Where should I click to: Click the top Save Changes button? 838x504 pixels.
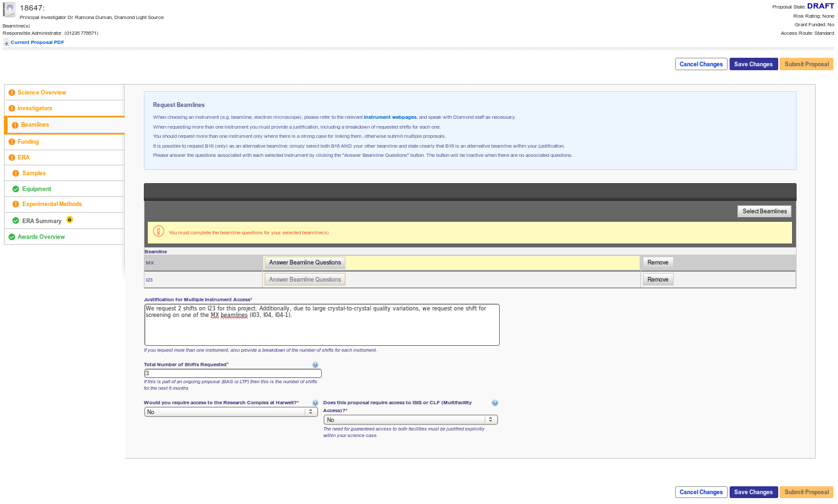(753, 64)
